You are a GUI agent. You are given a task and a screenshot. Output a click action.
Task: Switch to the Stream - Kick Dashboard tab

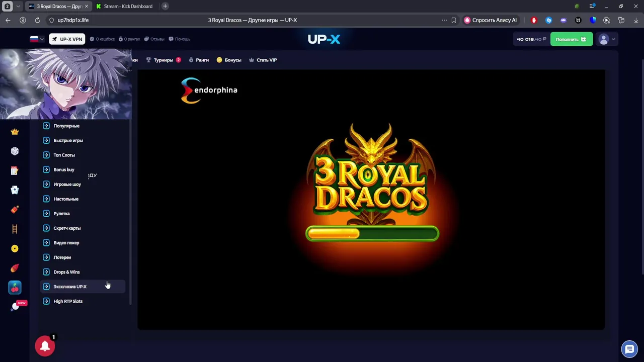coord(125,7)
